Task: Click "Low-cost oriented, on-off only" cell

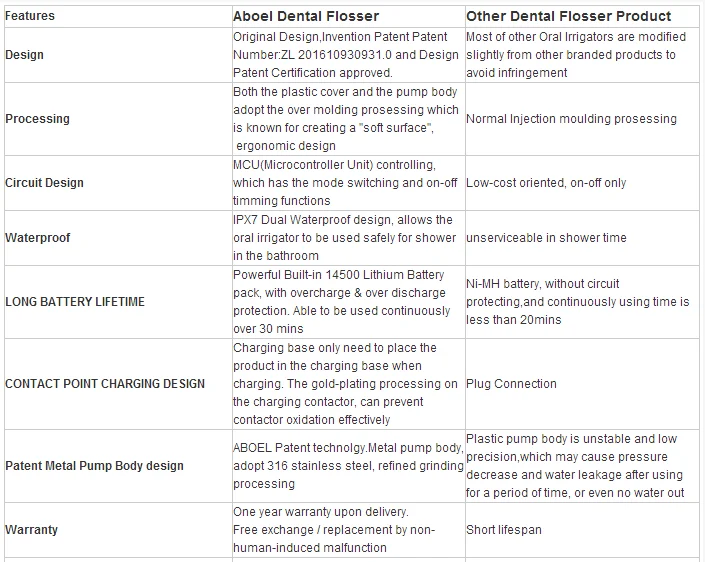Action: tap(546, 182)
